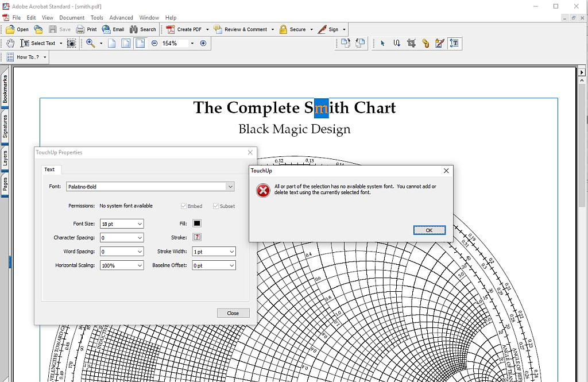Open the Pages side tab

(5, 184)
